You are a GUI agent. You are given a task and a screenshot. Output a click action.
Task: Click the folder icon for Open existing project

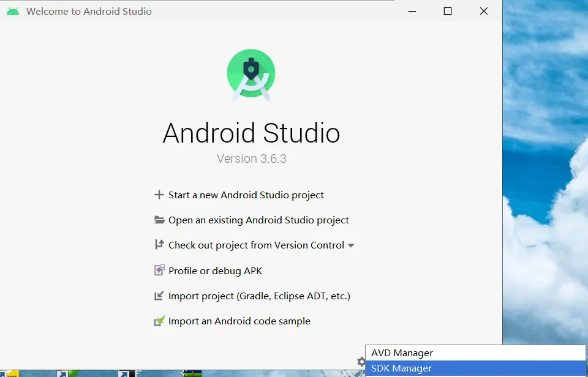(x=159, y=220)
